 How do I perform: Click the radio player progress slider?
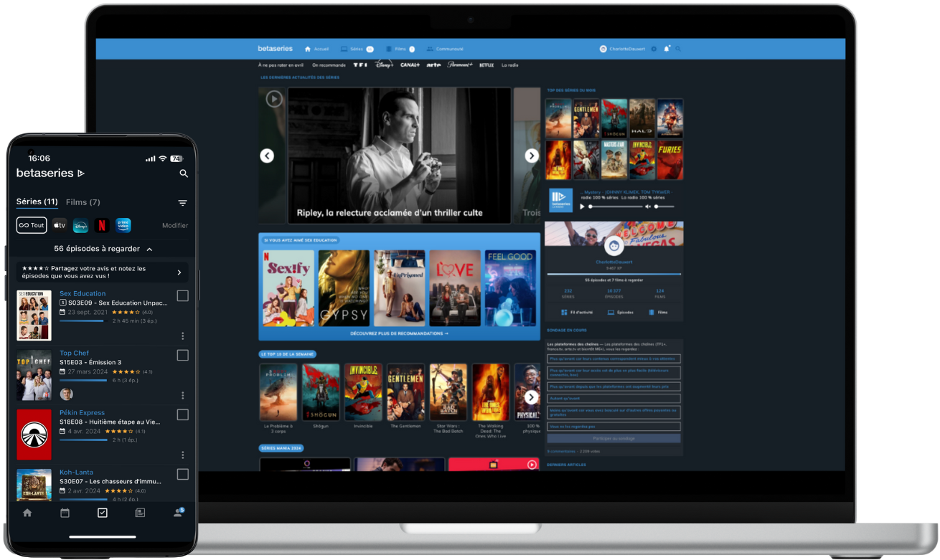pos(616,207)
